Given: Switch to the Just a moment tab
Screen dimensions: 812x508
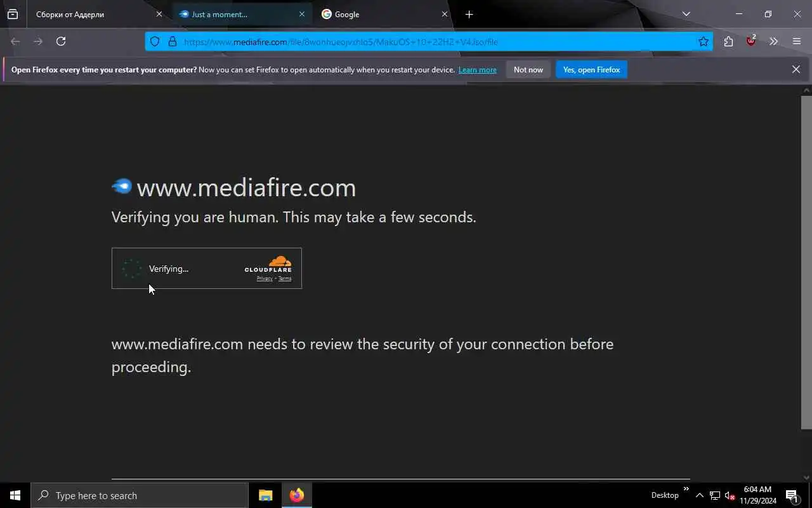Looking at the screenshot, I should [x=242, y=14].
